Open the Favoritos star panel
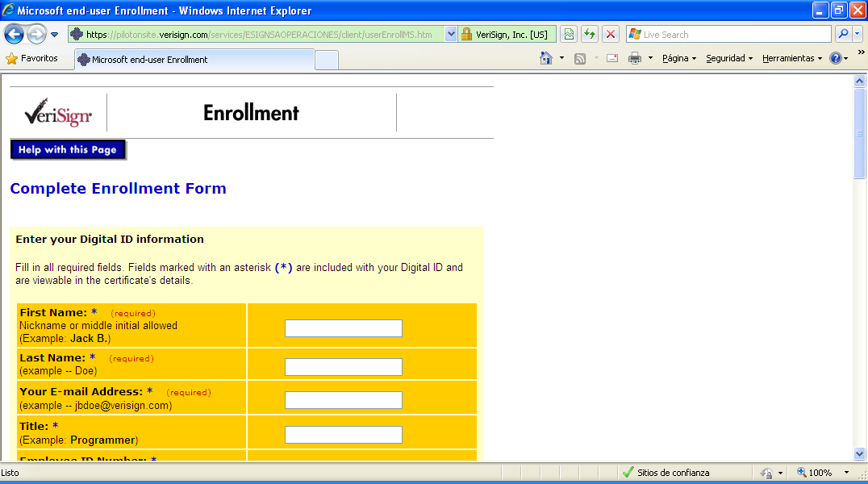 32,58
